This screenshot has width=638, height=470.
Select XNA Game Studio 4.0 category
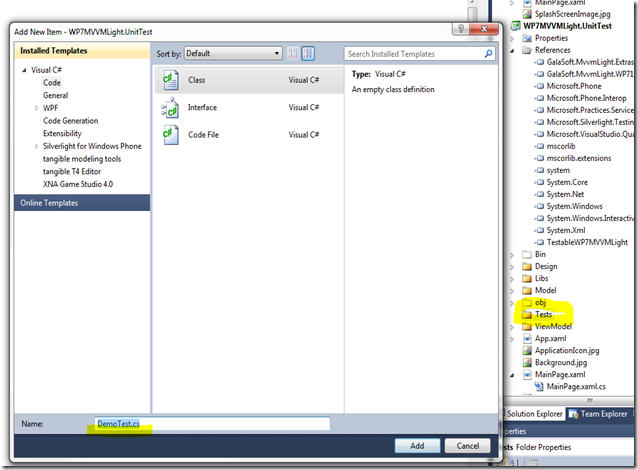pos(78,184)
